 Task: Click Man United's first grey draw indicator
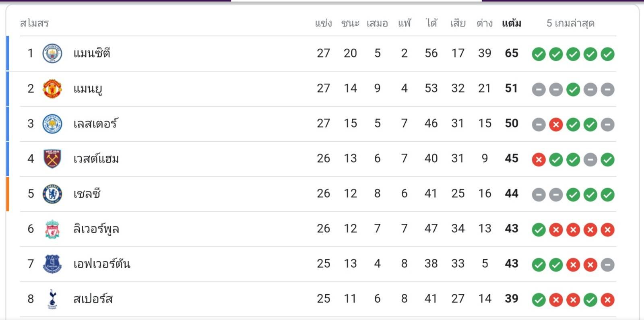click(539, 89)
